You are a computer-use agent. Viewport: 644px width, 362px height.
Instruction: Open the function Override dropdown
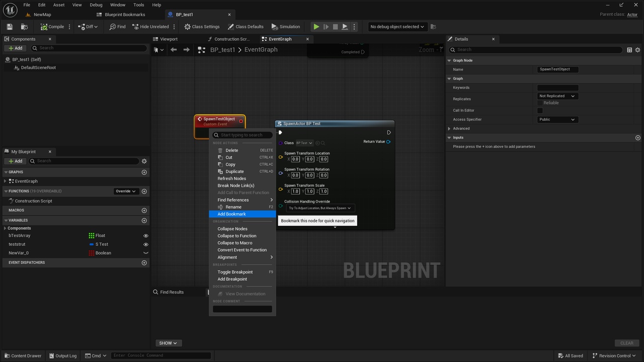coord(126,191)
